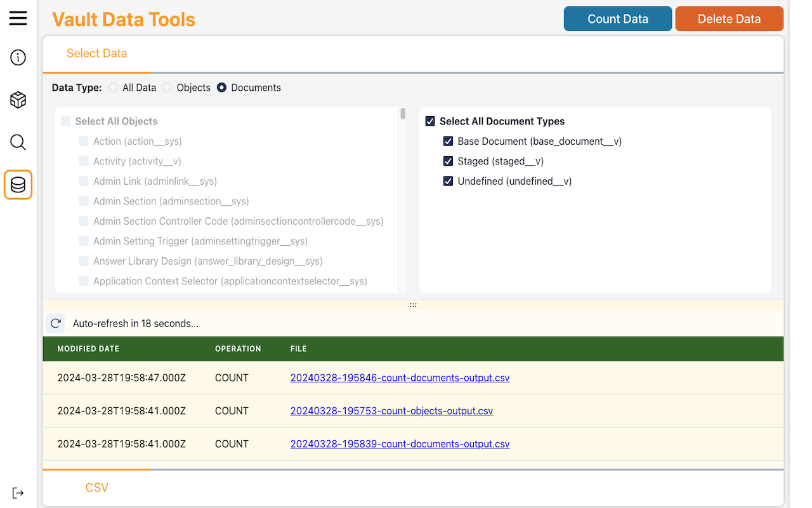
Task: Click the logout icon
Action: point(18,493)
